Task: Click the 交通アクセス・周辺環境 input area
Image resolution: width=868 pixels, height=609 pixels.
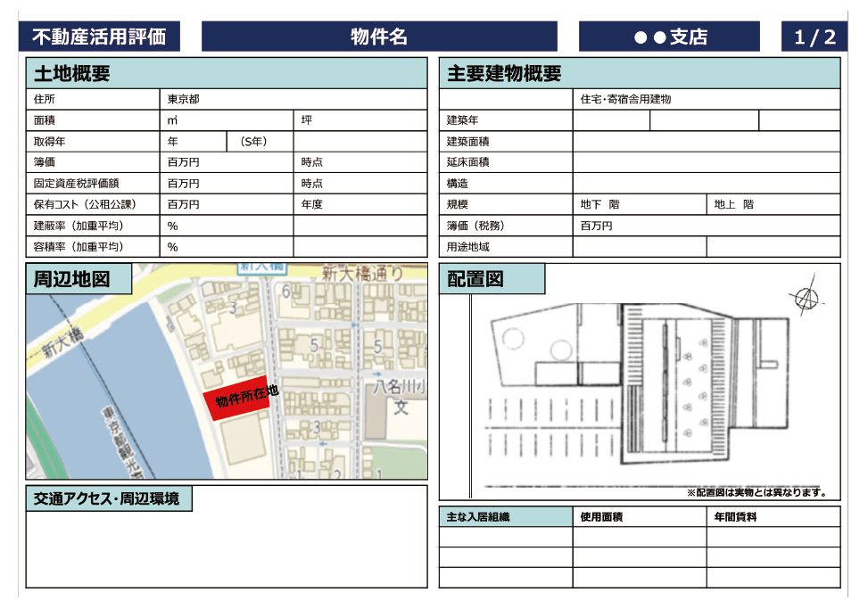Action: (x=223, y=548)
